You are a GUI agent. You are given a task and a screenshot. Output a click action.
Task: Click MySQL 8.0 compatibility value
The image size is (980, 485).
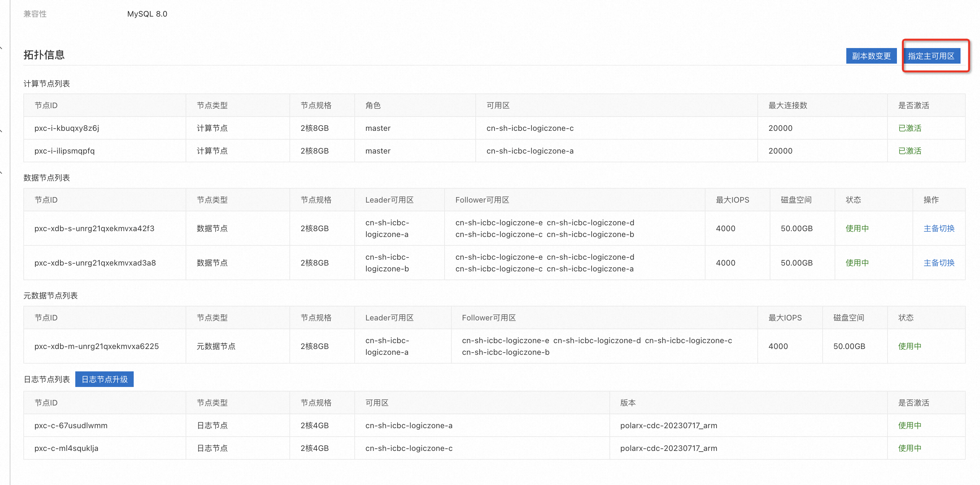147,14
